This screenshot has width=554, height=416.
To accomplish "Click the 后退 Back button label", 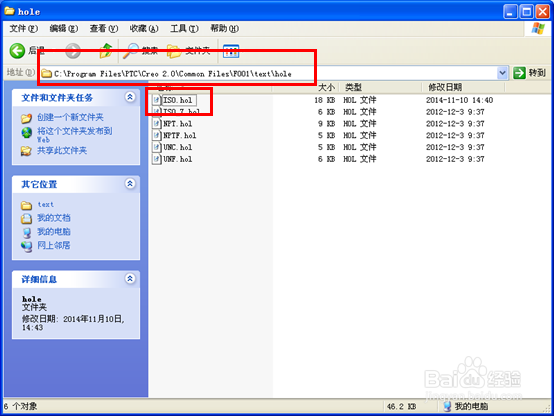I will (36, 51).
